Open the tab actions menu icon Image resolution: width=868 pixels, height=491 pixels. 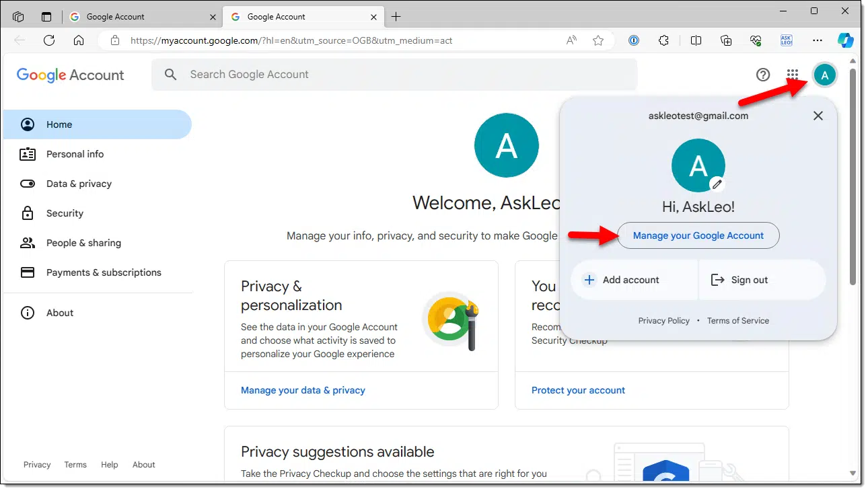(46, 17)
